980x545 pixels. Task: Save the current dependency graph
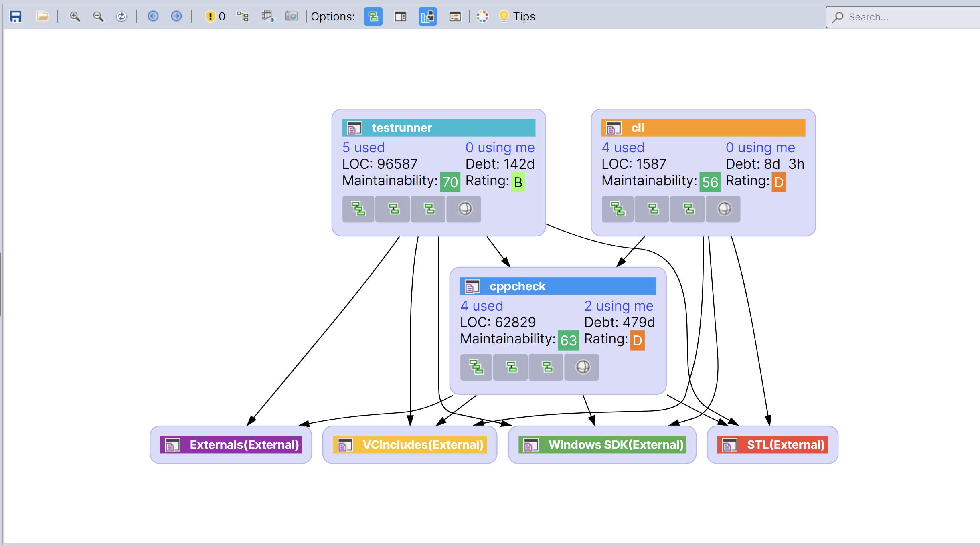(16, 16)
